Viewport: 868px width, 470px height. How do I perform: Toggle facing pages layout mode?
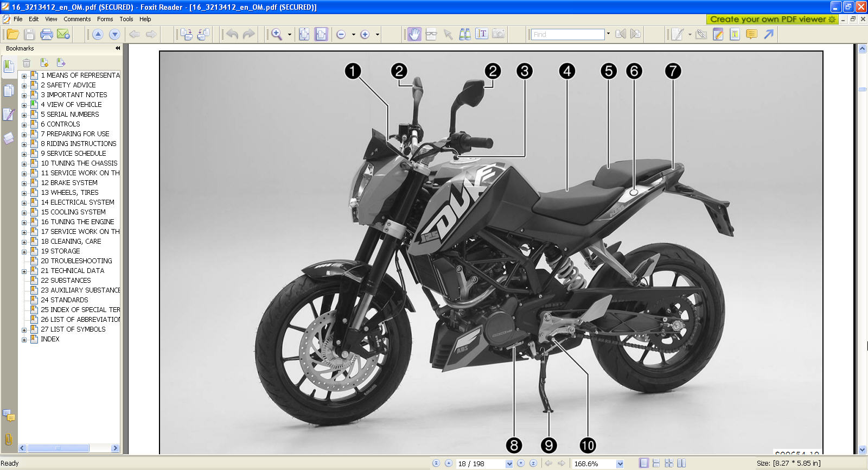pos(681,463)
